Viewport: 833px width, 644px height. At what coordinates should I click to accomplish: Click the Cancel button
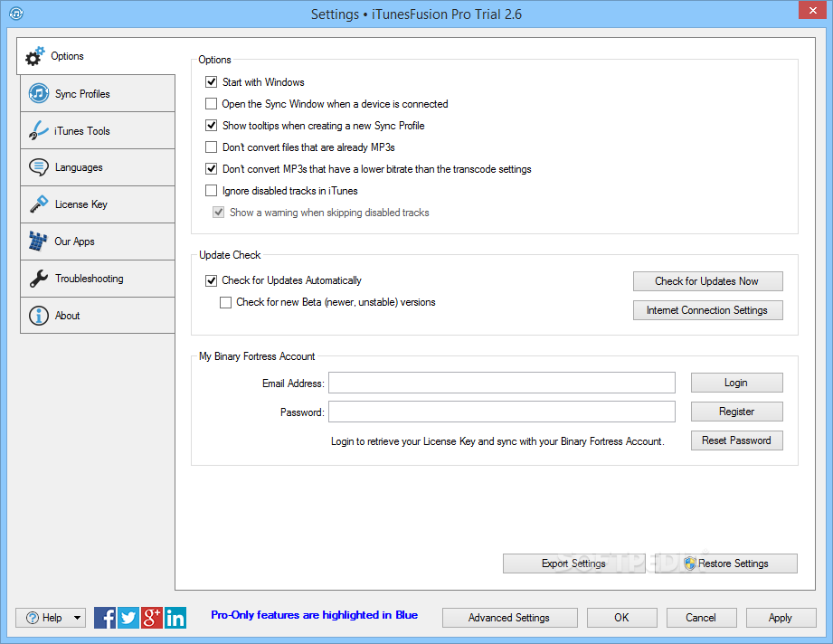pos(701,618)
